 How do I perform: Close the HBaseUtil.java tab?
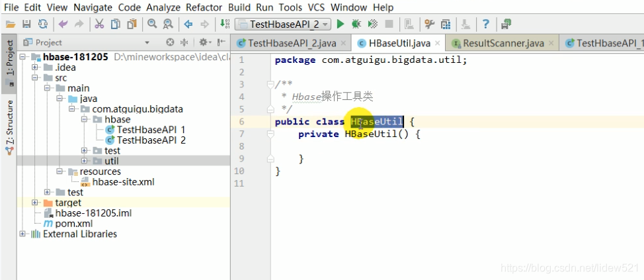(x=438, y=43)
